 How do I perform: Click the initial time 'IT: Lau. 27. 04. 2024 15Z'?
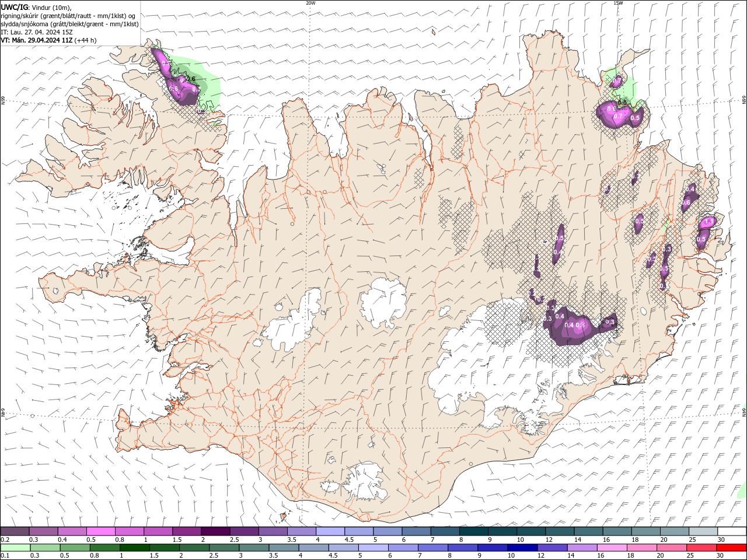point(37,32)
